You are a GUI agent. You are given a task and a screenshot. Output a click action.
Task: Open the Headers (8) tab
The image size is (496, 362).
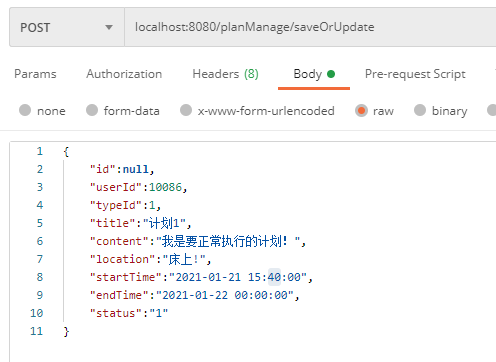[225, 74]
